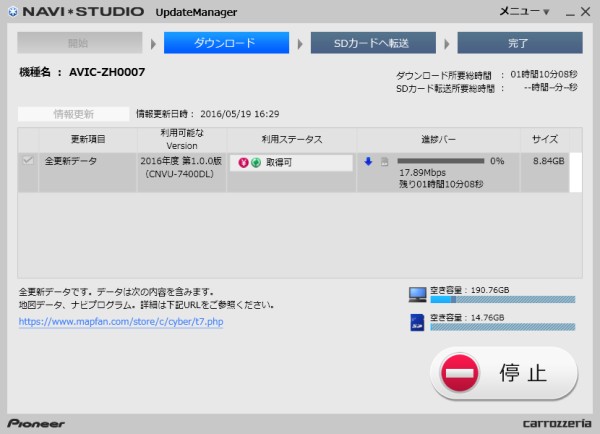Image resolution: width=600 pixels, height=434 pixels.
Task: Click the computer free-space icon
Action: [x=417, y=295]
